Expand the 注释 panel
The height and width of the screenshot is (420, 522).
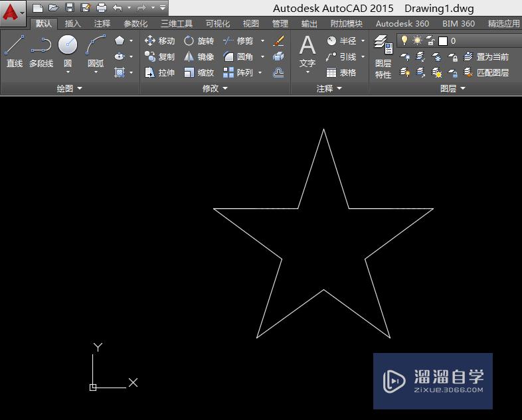point(329,88)
